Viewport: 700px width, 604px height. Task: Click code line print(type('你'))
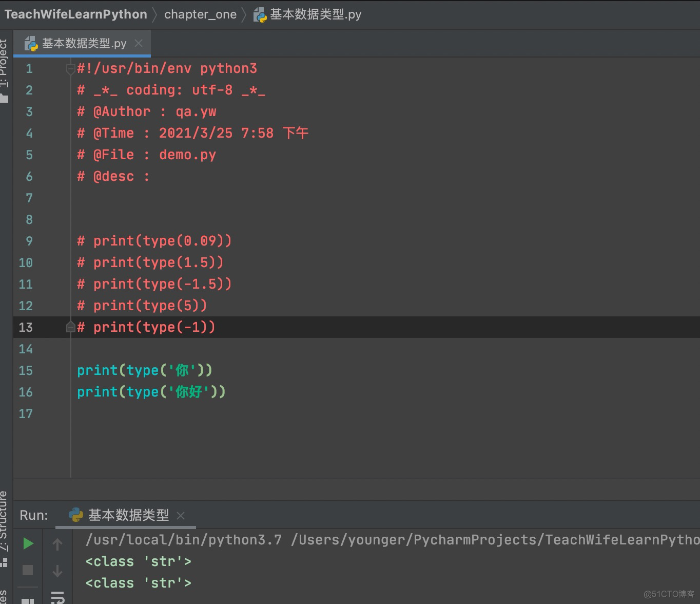click(145, 371)
